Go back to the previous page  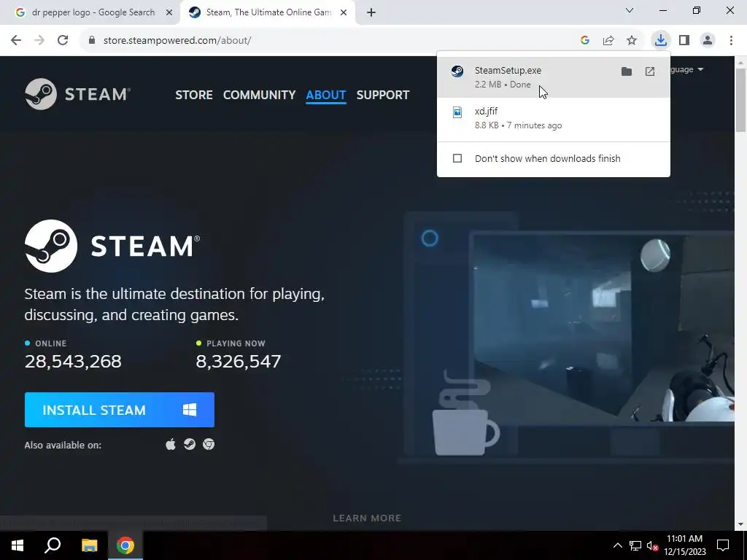tap(16, 40)
